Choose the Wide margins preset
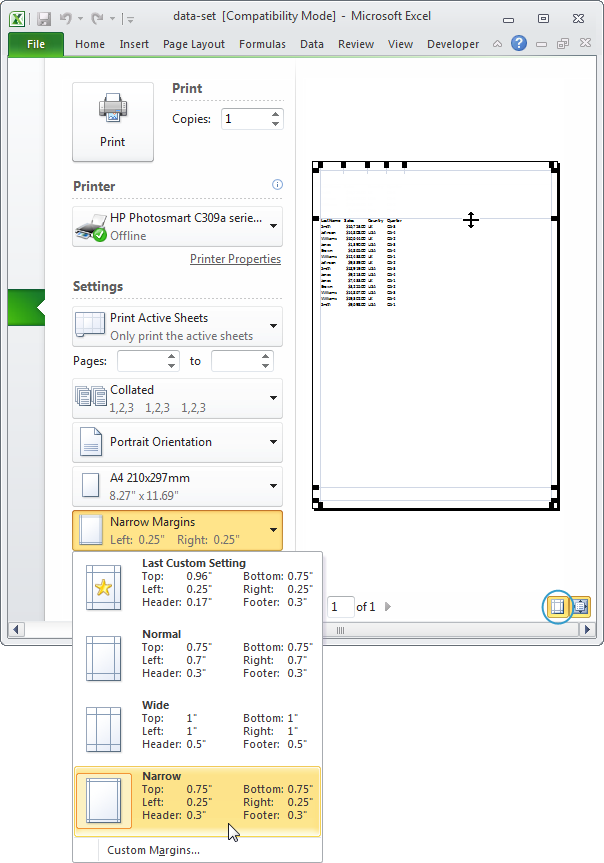This screenshot has height=863, width=604. [198, 727]
